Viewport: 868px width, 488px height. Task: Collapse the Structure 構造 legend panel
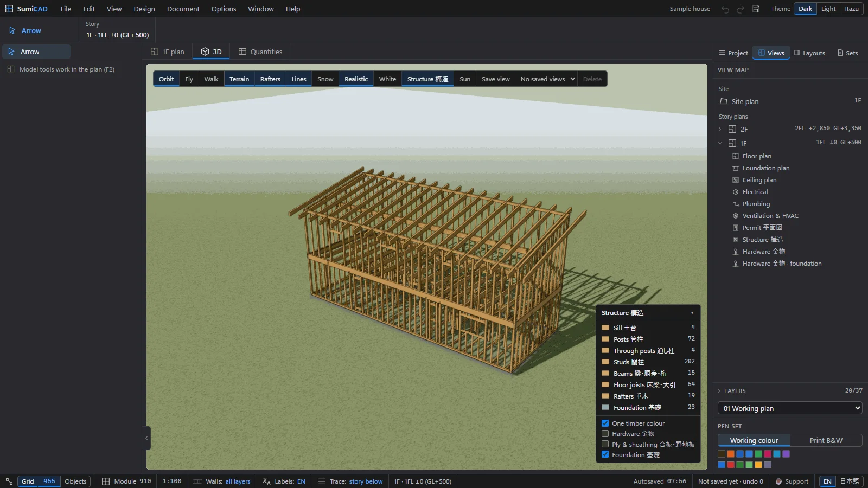click(x=692, y=313)
